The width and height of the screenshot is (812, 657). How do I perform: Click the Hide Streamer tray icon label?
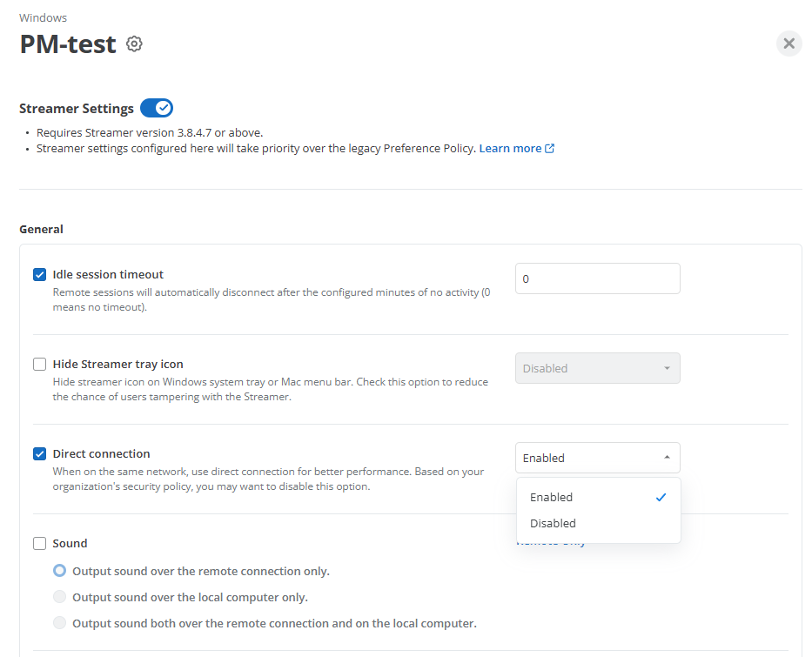point(118,365)
